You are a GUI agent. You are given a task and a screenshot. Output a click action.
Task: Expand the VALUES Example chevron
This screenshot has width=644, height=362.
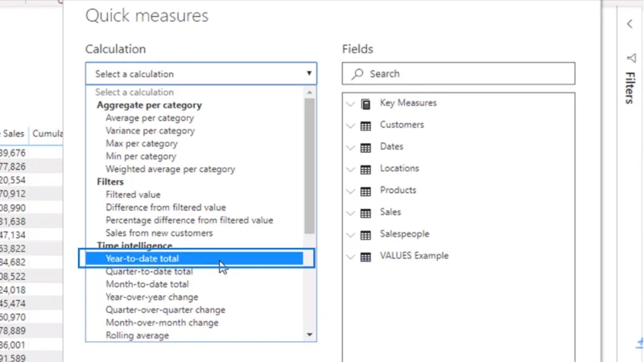coord(350,257)
